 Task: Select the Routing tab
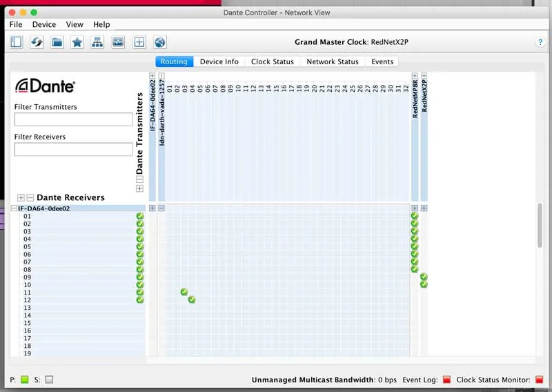coord(175,61)
